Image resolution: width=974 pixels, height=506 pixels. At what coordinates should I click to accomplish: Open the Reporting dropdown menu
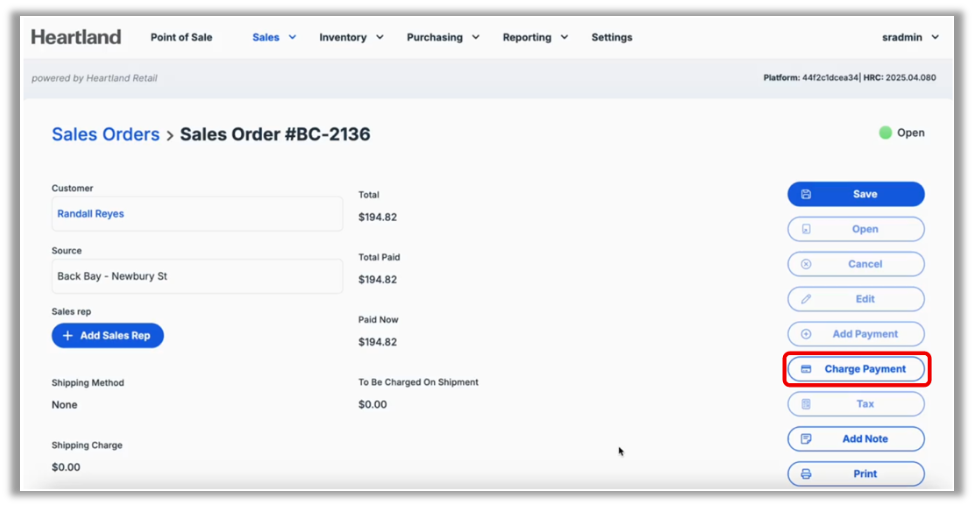coord(535,37)
